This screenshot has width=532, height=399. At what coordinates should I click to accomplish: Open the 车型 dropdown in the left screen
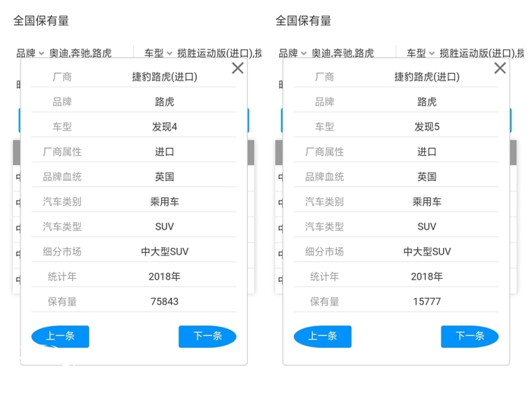point(158,53)
